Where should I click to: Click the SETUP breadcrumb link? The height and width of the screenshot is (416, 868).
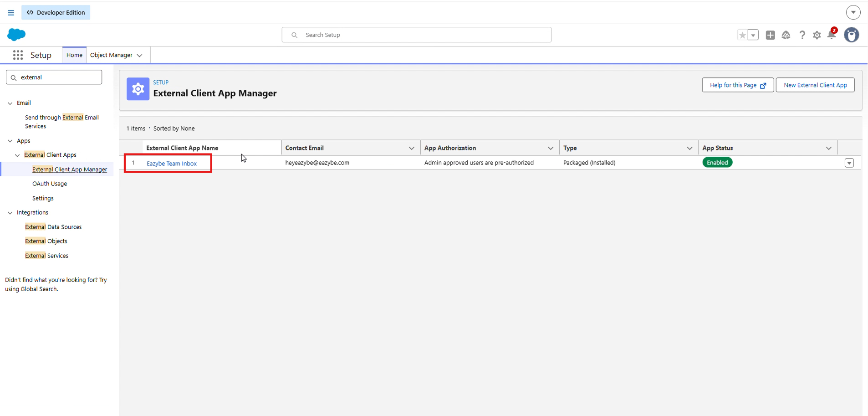click(161, 82)
